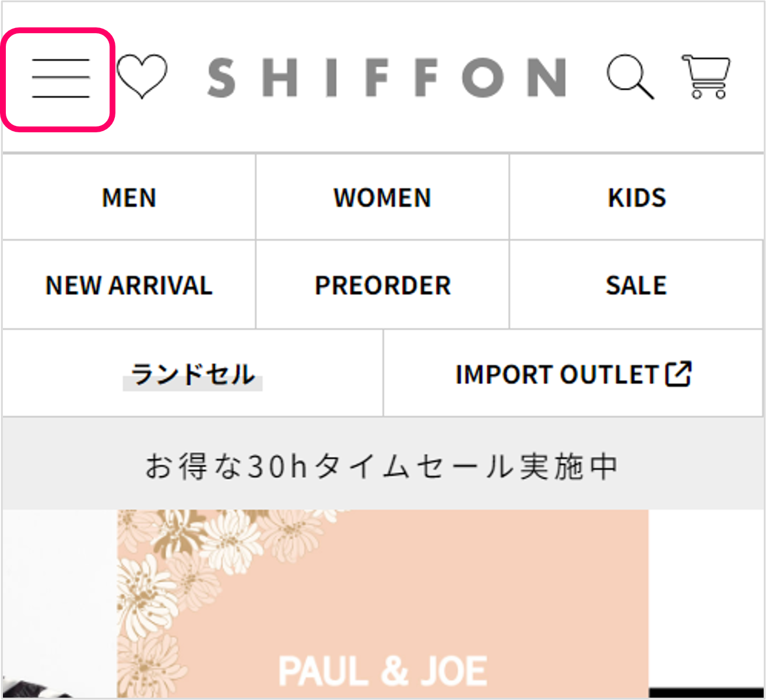The height and width of the screenshot is (700, 766).
Task: Open the shopping cart
Action: click(x=707, y=76)
